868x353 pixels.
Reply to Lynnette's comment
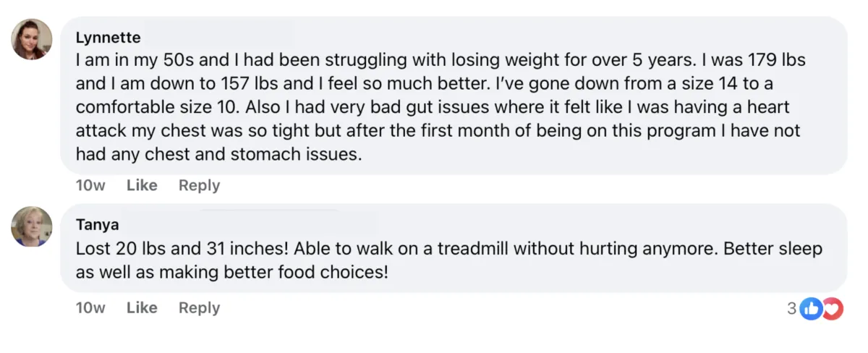point(199,185)
